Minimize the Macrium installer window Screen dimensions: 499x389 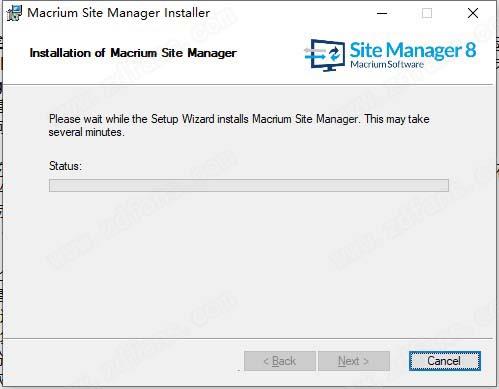pos(382,13)
